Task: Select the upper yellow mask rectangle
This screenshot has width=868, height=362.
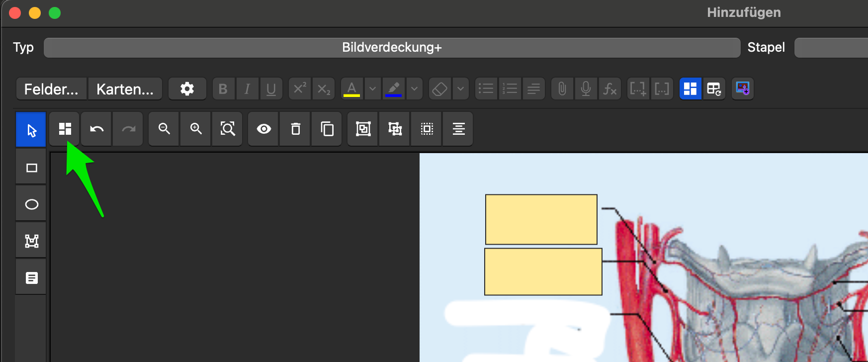Action: [x=541, y=219]
